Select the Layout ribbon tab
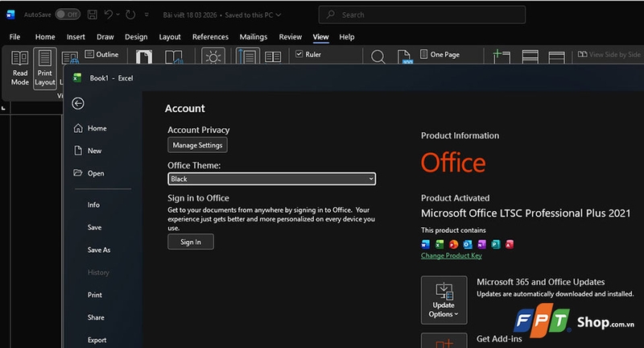Screen dimensions: 644x348 [x=170, y=37]
